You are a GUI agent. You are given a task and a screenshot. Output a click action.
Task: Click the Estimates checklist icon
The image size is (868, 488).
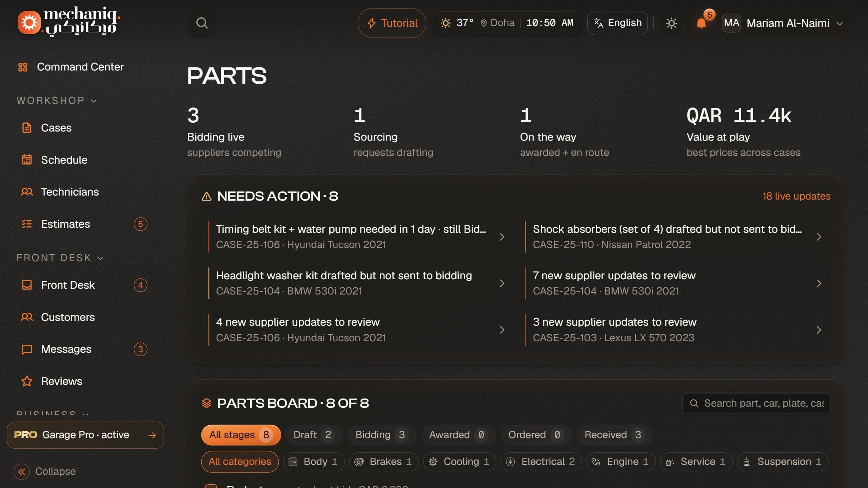(27, 224)
